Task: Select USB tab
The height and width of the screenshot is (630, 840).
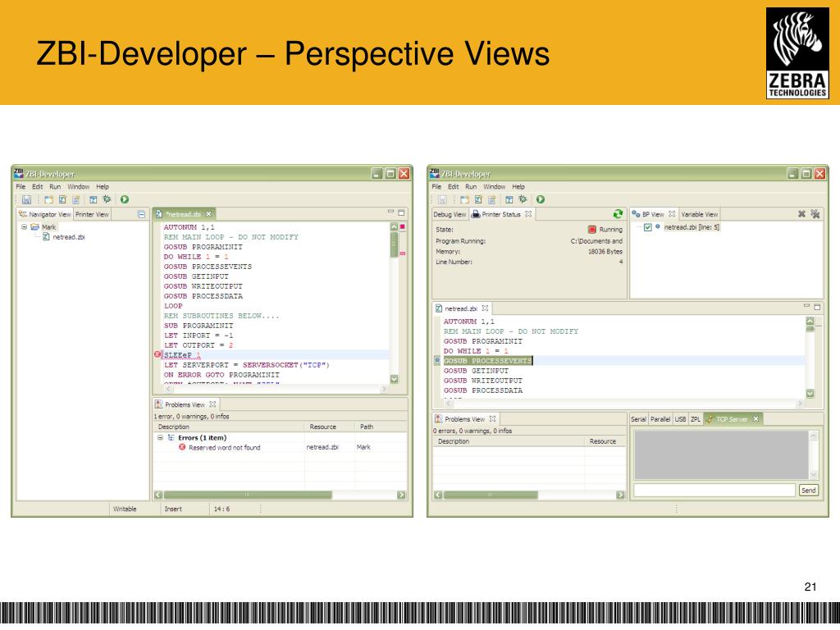Action: [x=680, y=419]
